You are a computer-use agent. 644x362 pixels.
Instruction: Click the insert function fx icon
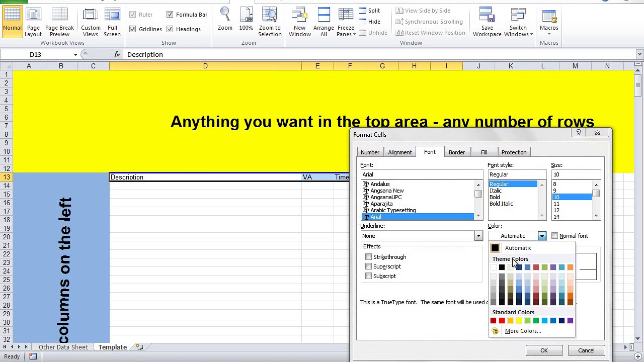117,54
